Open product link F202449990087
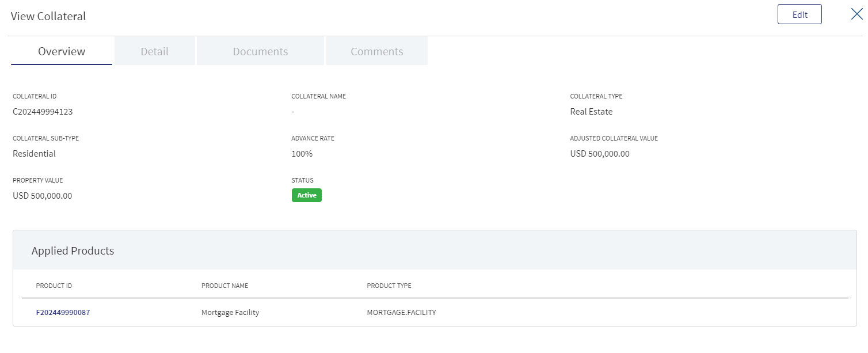868x353 pixels. click(x=63, y=313)
